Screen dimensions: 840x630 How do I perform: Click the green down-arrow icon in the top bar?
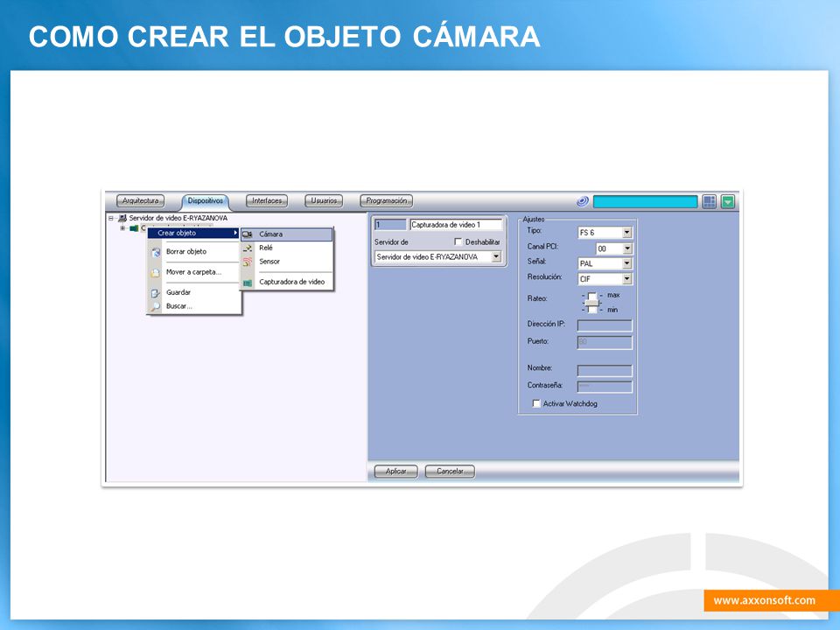point(728,201)
